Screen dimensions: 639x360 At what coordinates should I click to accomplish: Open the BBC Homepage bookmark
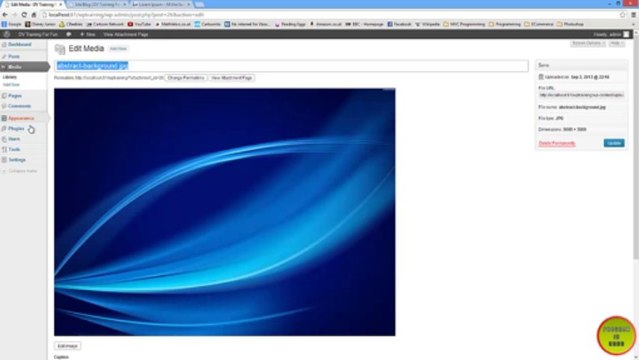[364, 24]
